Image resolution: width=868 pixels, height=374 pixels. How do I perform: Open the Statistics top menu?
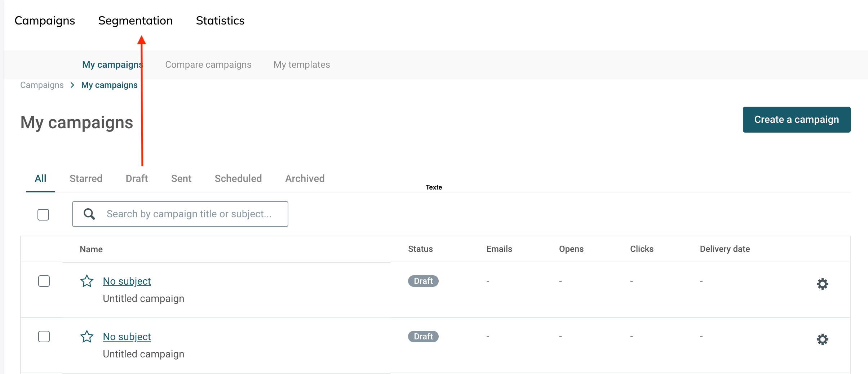220,21
